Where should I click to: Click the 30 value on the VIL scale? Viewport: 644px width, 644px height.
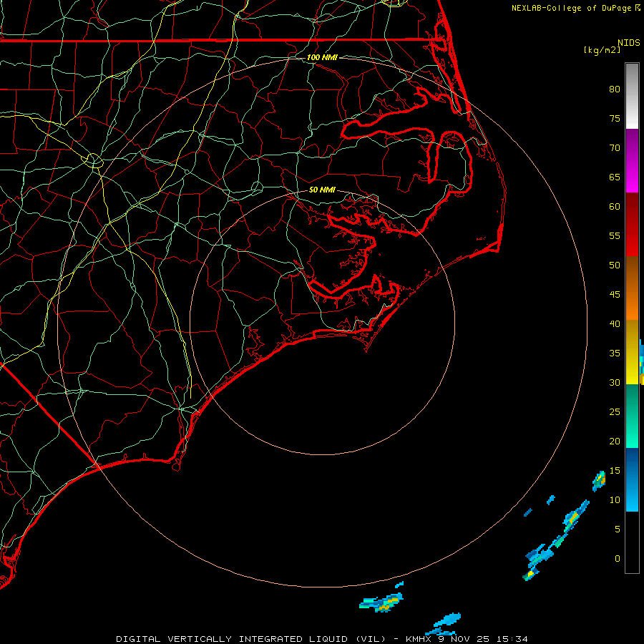click(x=615, y=383)
